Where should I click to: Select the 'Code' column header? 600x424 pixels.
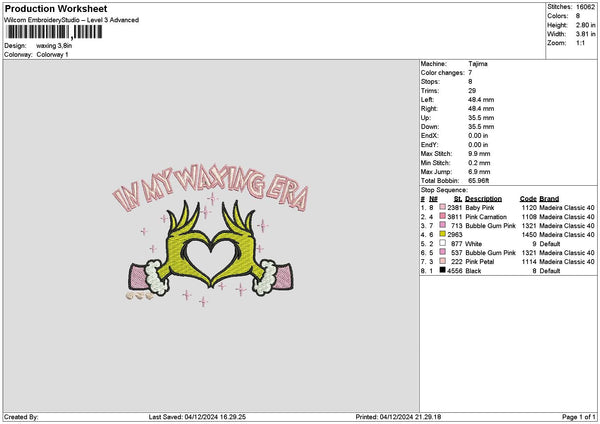[x=528, y=199]
